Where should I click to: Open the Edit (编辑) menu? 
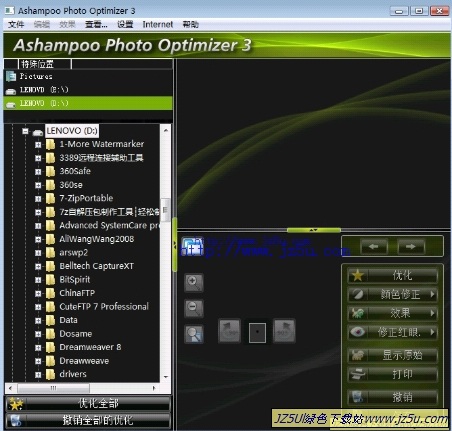click(x=42, y=24)
